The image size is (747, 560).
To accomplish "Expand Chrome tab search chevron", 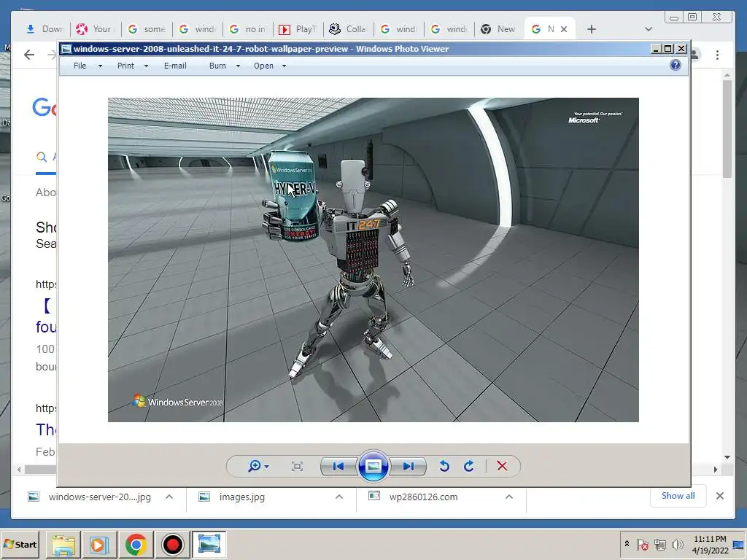I will (648, 29).
